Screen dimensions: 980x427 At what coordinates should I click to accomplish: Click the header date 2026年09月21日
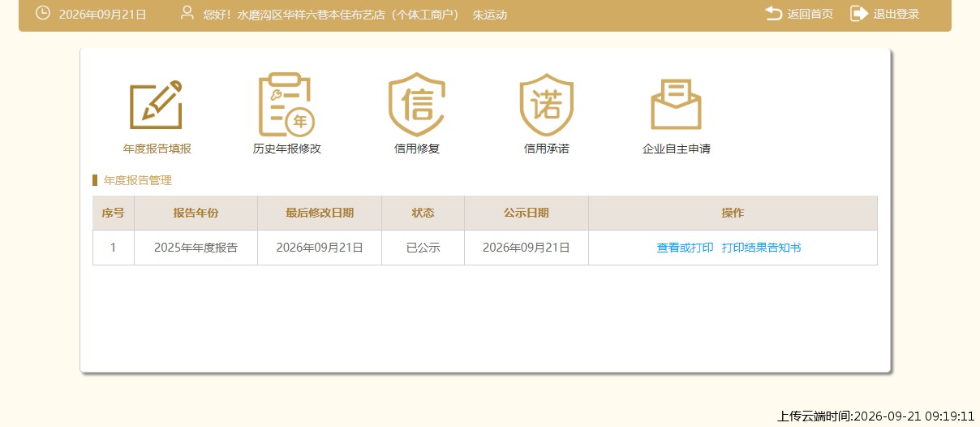pyautogui.click(x=103, y=14)
